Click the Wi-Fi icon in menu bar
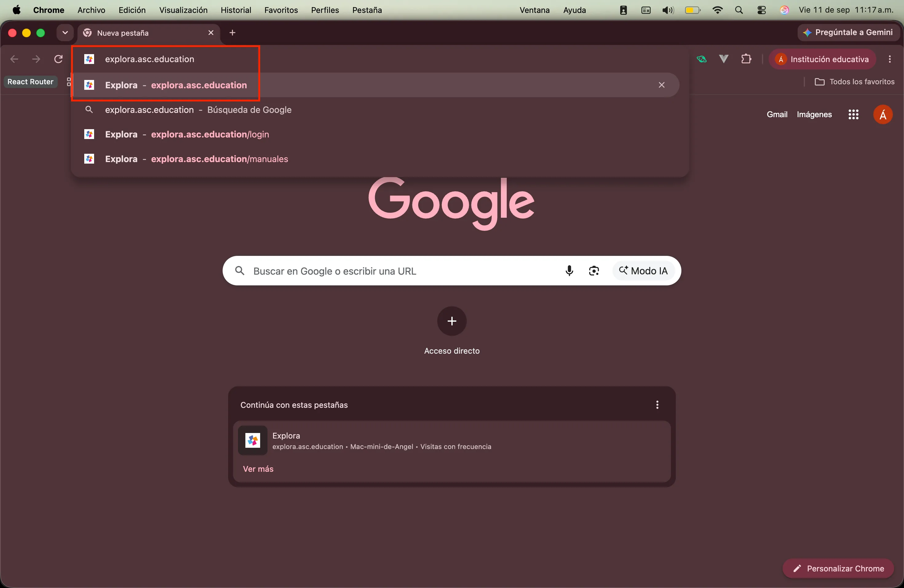The width and height of the screenshot is (904, 588). 717,10
